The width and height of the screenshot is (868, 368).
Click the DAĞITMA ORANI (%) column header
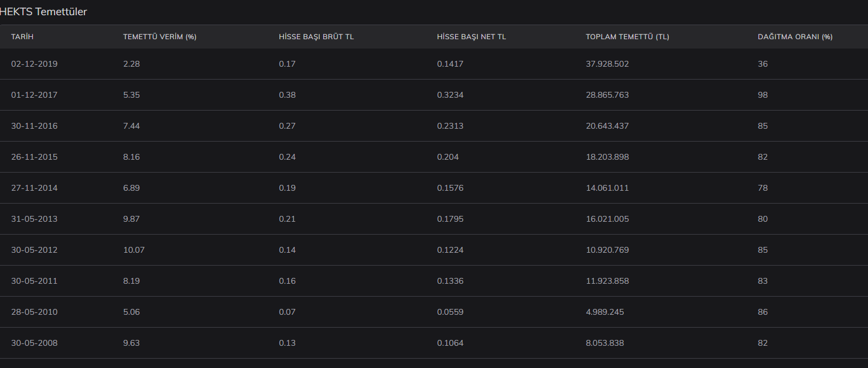pyautogui.click(x=795, y=37)
